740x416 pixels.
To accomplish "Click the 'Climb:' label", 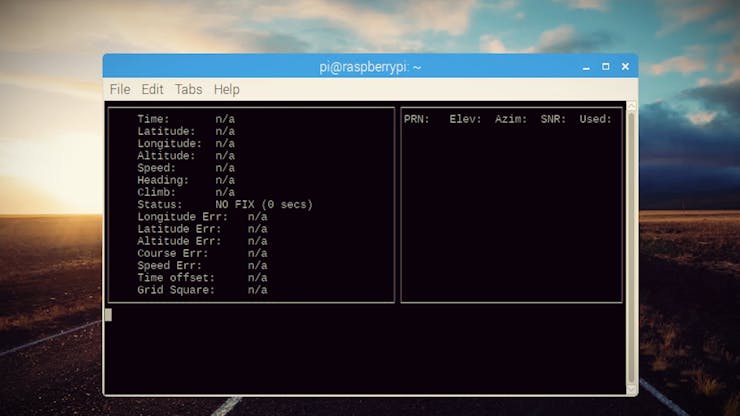I will coord(156,192).
